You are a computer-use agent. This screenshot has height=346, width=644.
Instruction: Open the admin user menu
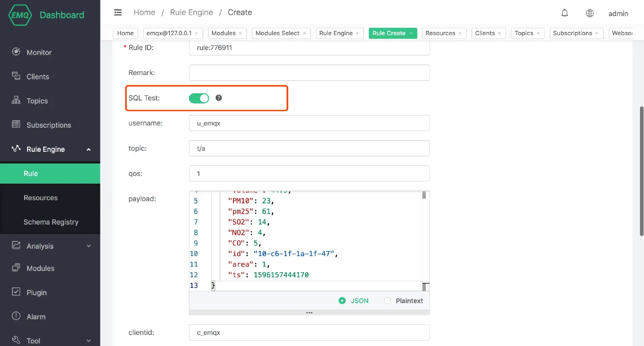[x=618, y=14]
